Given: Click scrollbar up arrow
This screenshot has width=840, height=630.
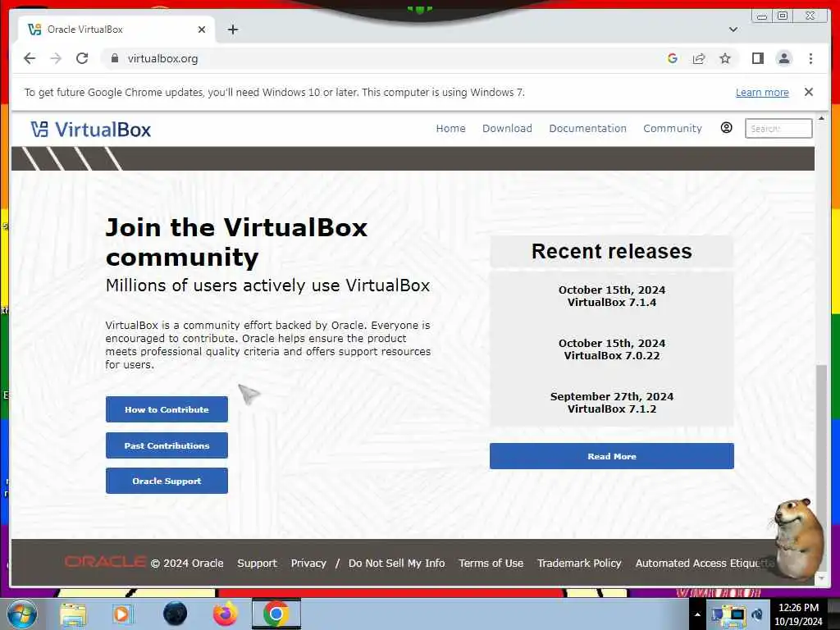Looking at the screenshot, I should pos(821,118).
